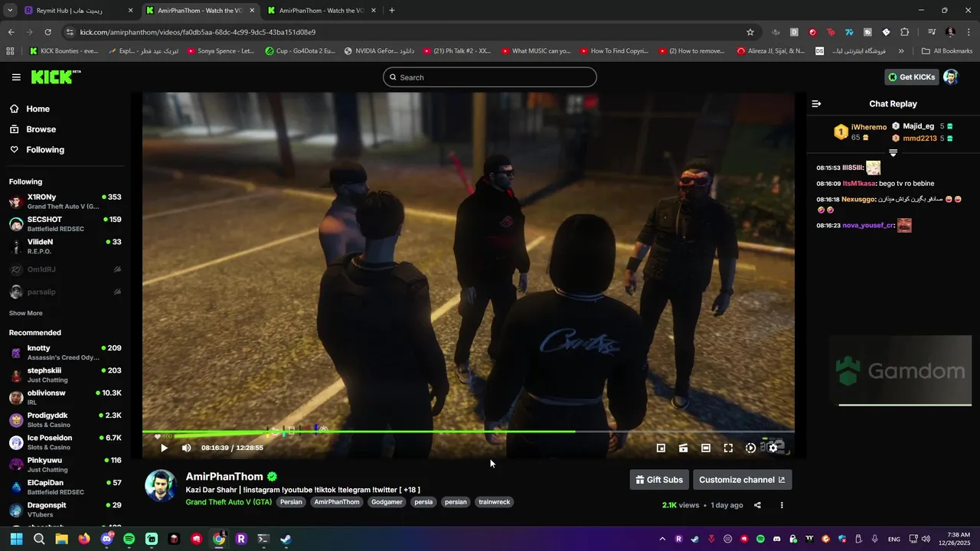Click the Get KICKs button
Image resolution: width=980 pixels, height=551 pixels.
(911, 77)
